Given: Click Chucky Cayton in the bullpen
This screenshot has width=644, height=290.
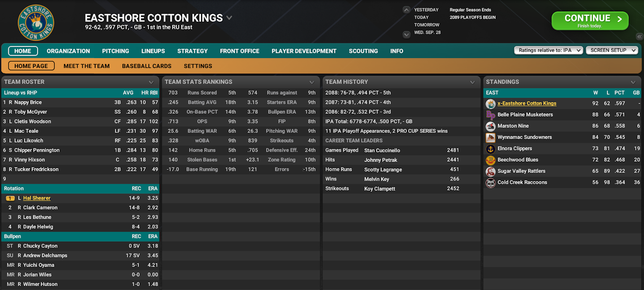Looking at the screenshot, I should (40, 246).
